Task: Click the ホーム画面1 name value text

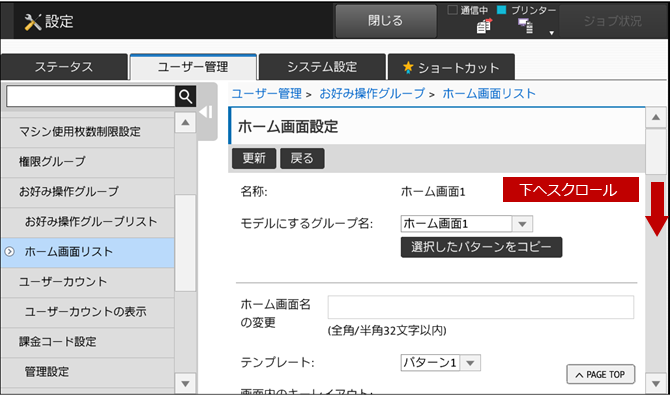Action: (x=433, y=192)
